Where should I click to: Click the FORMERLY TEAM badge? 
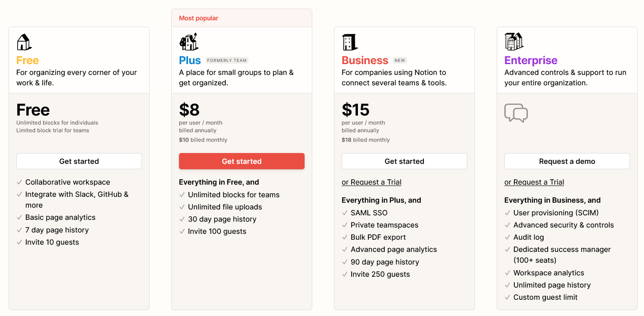[227, 60]
